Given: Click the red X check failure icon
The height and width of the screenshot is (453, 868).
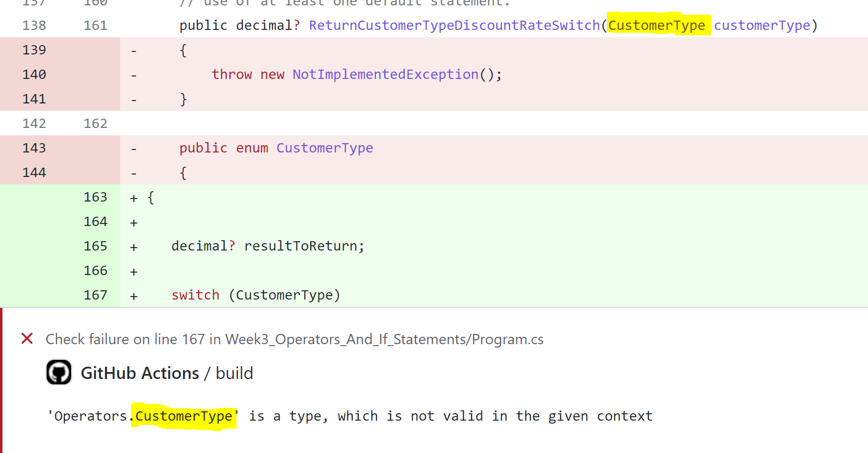Looking at the screenshot, I should 27,338.
